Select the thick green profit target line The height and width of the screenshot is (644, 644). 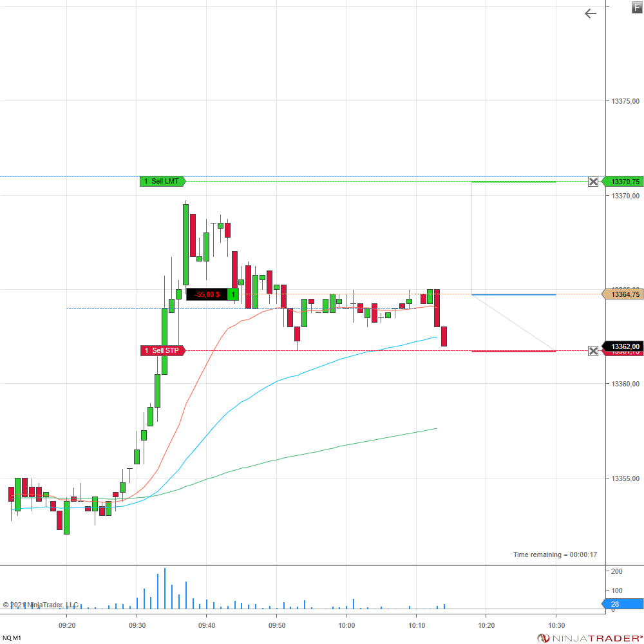click(x=513, y=182)
